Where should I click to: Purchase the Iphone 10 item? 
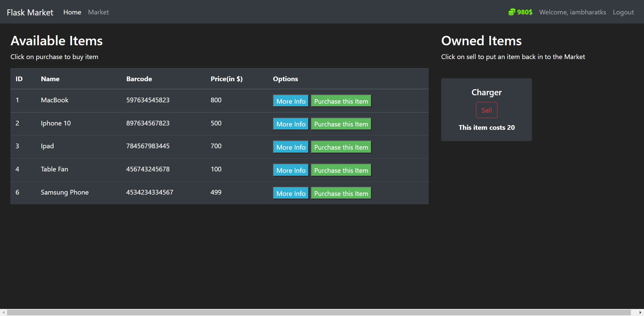341,124
